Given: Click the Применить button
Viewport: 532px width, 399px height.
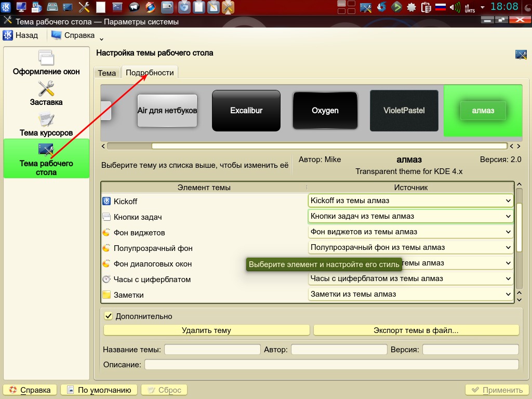Looking at the screenshot, I should 497,390.
